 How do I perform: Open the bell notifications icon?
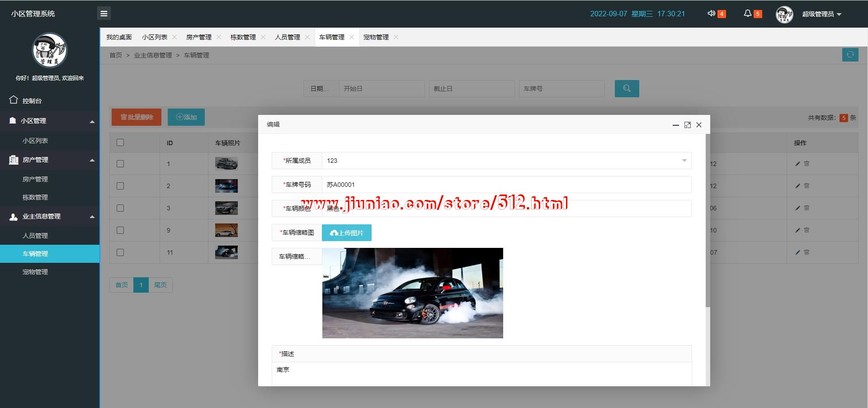747,14
